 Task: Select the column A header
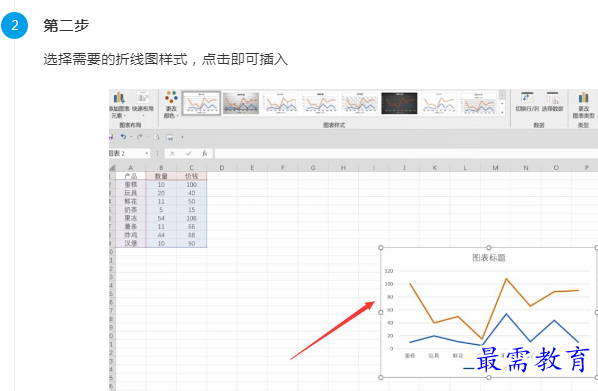click(130, 168)
